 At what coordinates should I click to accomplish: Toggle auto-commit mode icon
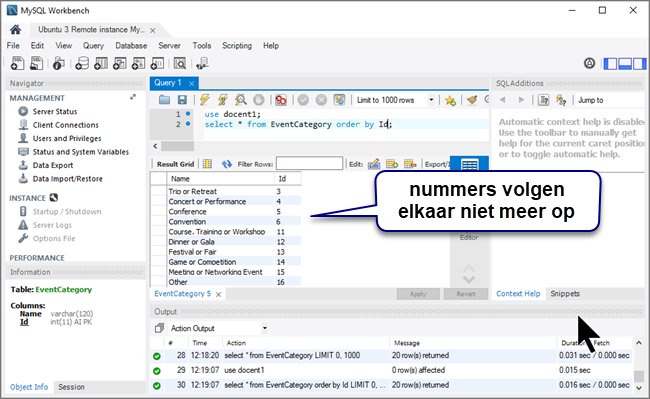(x=340, y=100)
